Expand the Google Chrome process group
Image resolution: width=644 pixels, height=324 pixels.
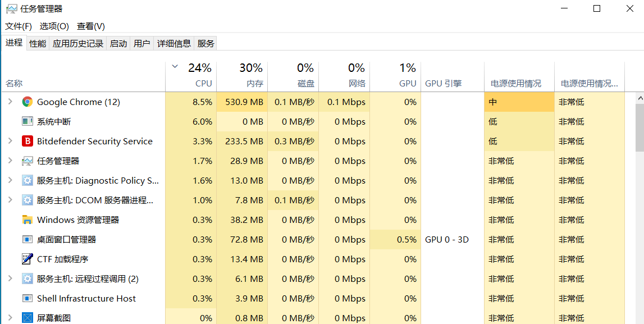pos(10,102)
